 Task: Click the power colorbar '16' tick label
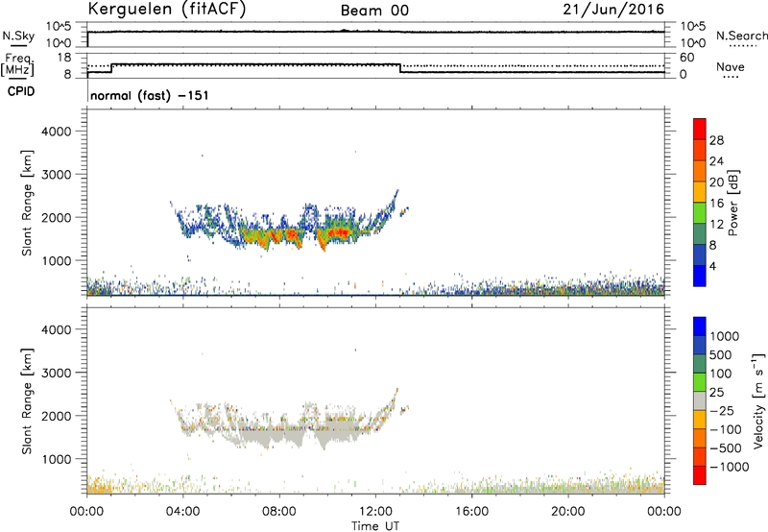click(716, 204)
